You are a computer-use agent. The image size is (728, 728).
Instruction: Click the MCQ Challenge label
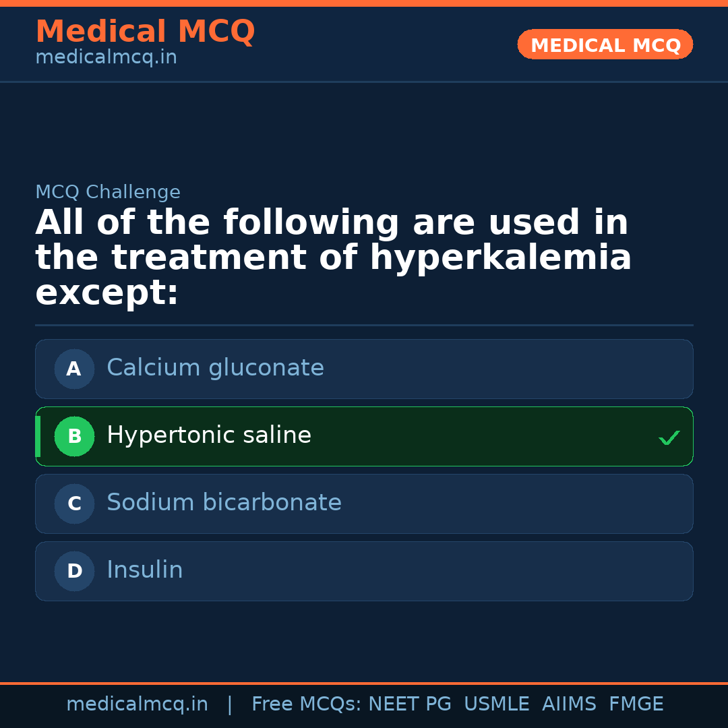108,193
